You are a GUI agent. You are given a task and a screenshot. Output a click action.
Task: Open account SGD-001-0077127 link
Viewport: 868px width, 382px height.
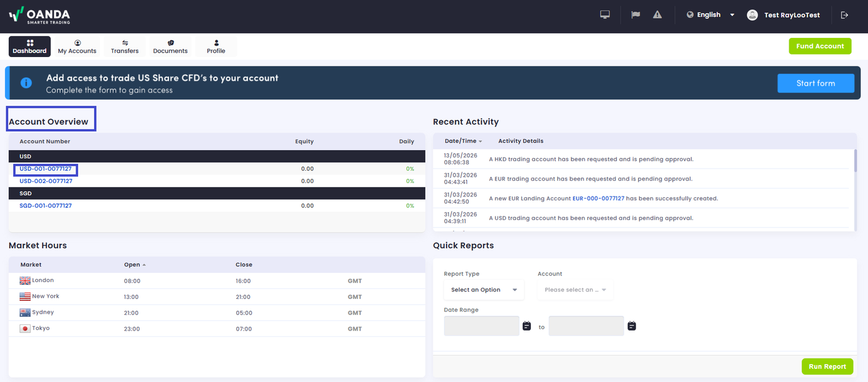point(46,206)
